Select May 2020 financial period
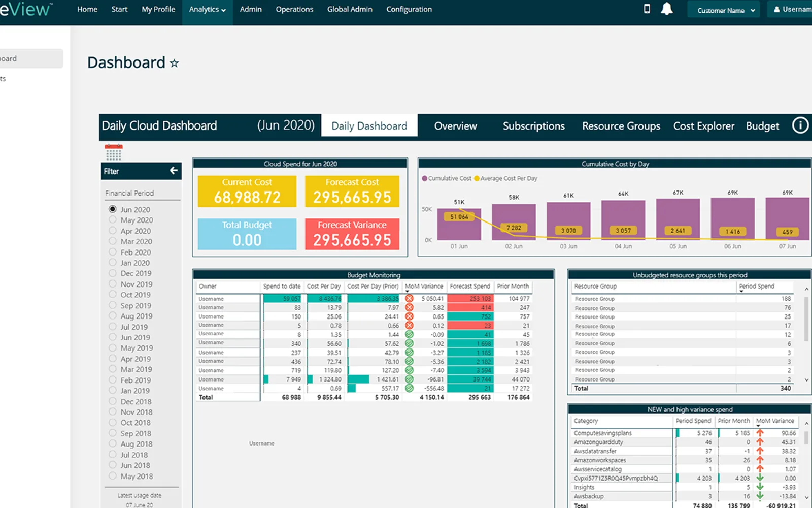Screen dimensions: 812x508 [x=112, y=220]
